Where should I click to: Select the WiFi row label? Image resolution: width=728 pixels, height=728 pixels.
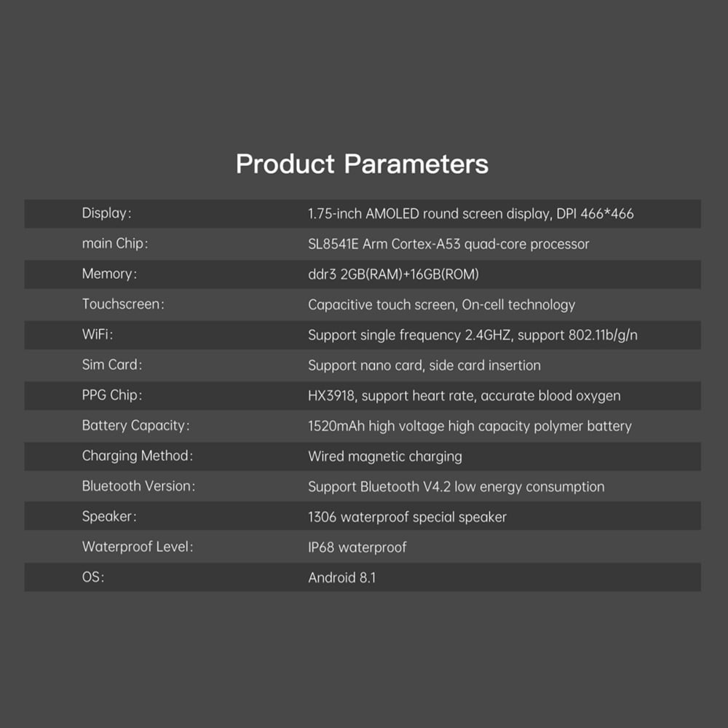click(x=98, y=334)
